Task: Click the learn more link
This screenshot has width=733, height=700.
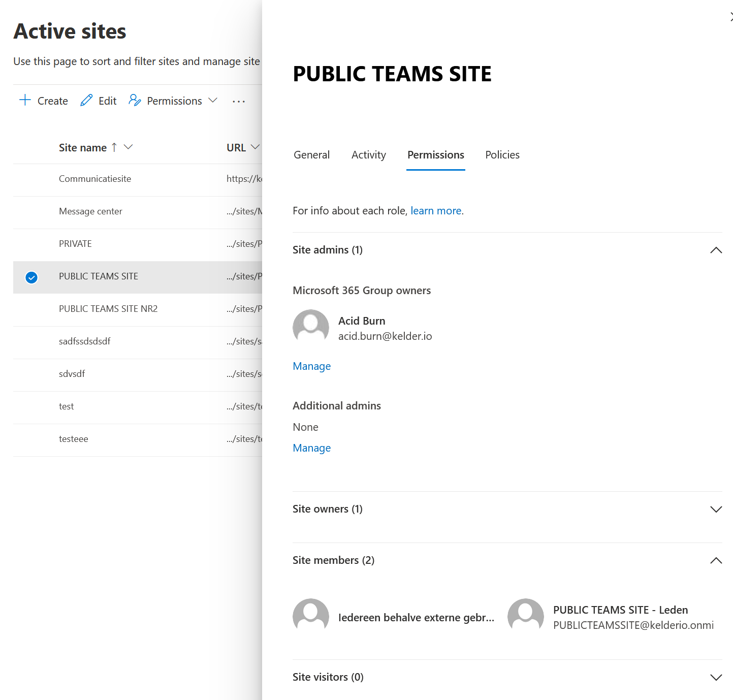Action: point(436,211)
